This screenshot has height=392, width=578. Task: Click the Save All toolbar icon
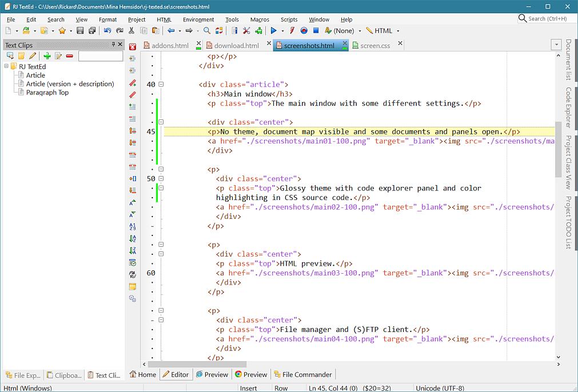(x=92, y=31)
